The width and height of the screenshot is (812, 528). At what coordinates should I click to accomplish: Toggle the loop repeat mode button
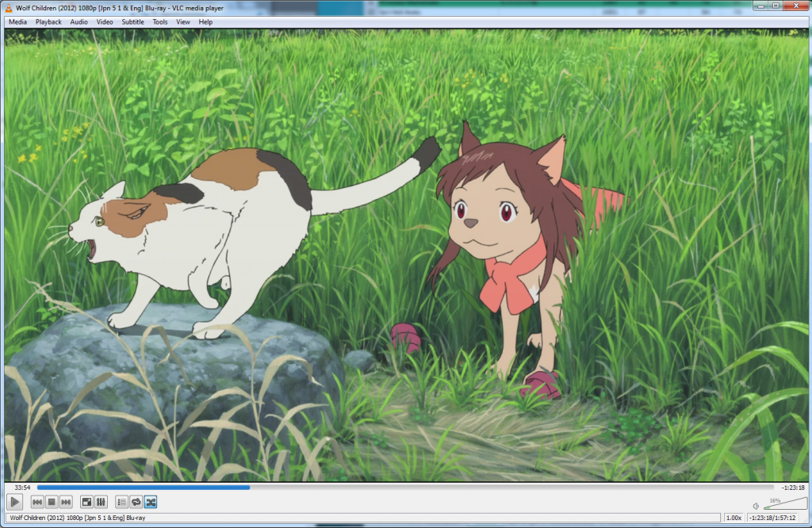click(x=136, y=502)
